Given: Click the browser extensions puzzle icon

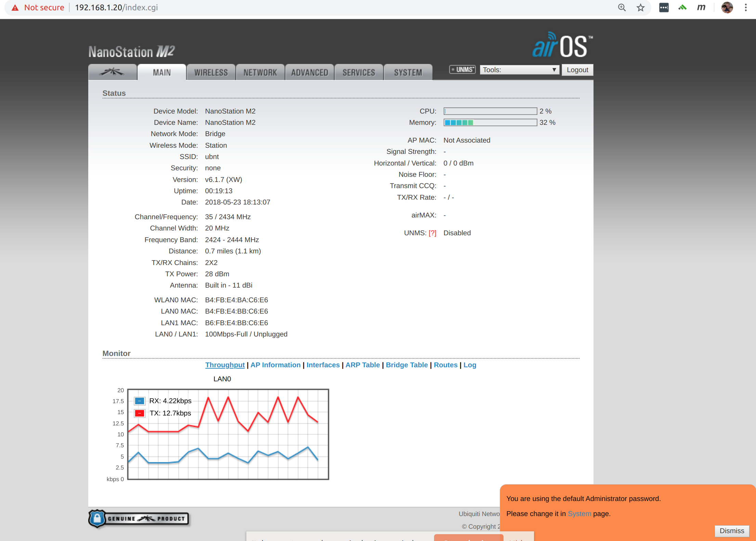Looking at the screenshot, I should coord(664,8).
